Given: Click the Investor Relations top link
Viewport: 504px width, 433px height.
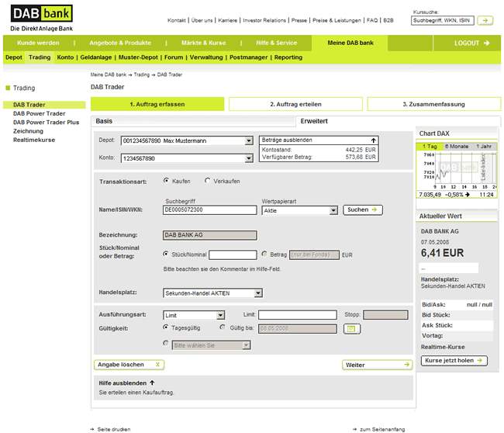Looking at the screenshot, I should pyautogui.click(x=264, y=20).
